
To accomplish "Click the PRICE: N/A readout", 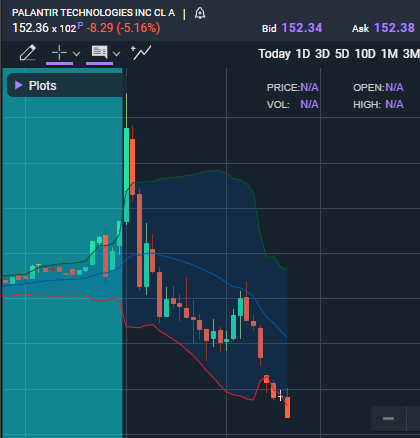I will [293, 87].
